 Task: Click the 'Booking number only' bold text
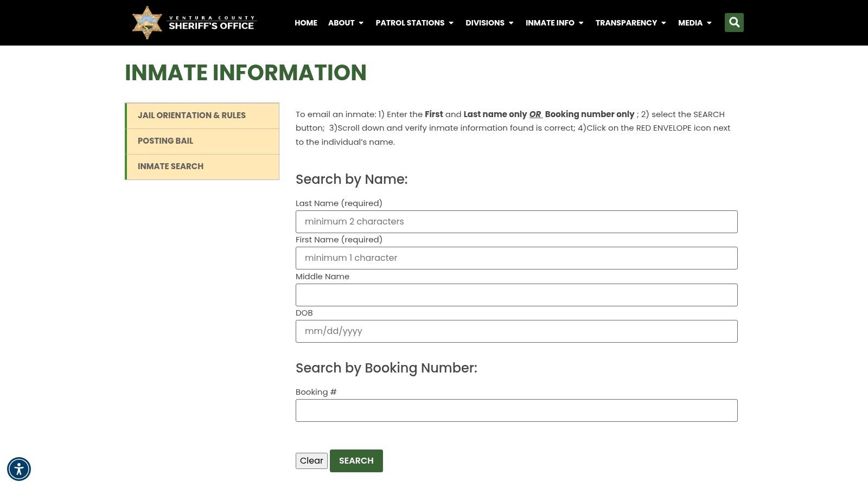tap(590, 114)
